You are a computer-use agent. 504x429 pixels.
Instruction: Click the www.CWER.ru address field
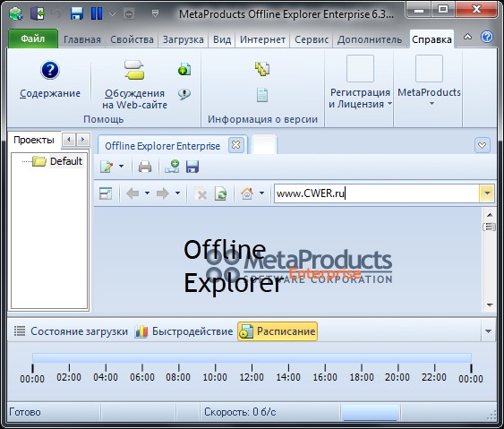376,193
